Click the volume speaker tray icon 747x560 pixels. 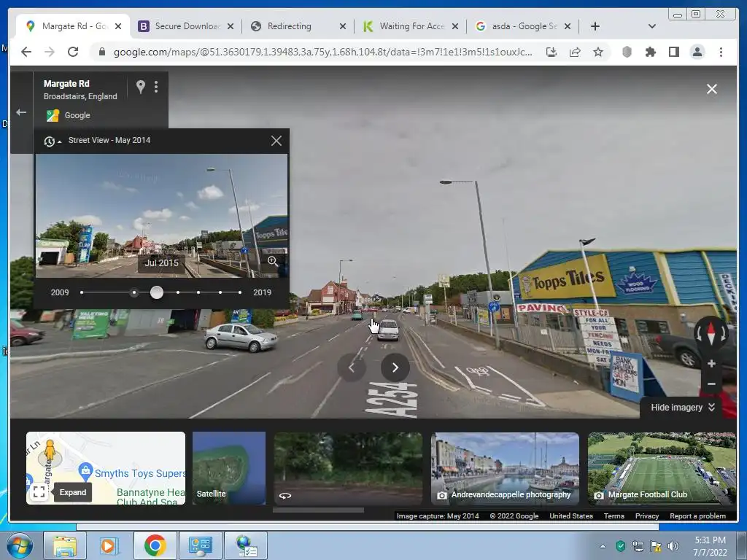(x=673, y=545)
